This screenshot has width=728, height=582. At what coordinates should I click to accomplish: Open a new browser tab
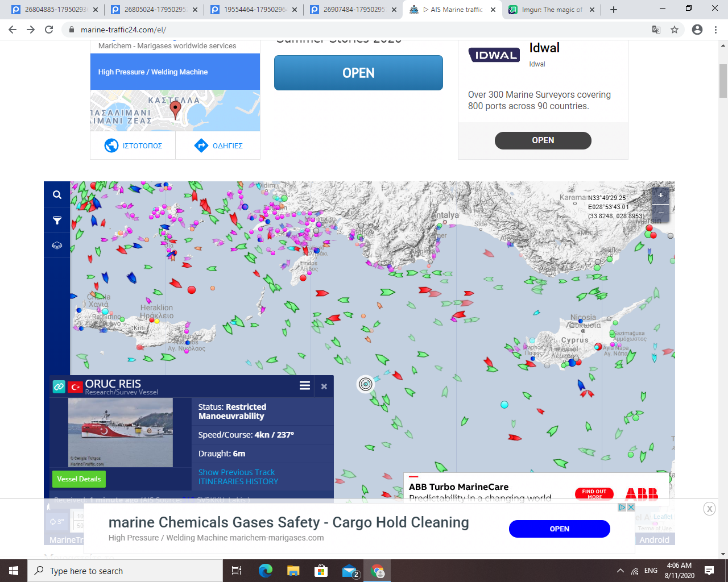[614, 10]
